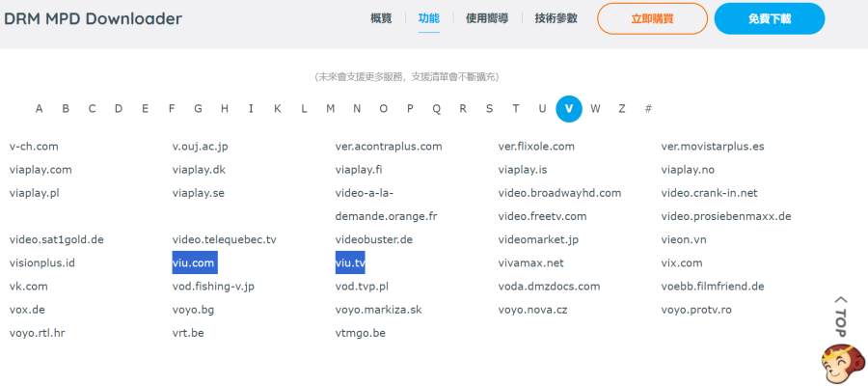Select letter A in alphabet filter
Screen dimensions: 868x386
coord(39,108)
